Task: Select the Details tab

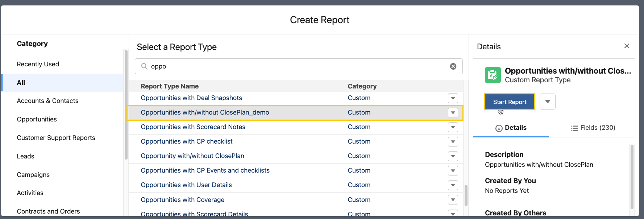Action: [x=511, y=128]
